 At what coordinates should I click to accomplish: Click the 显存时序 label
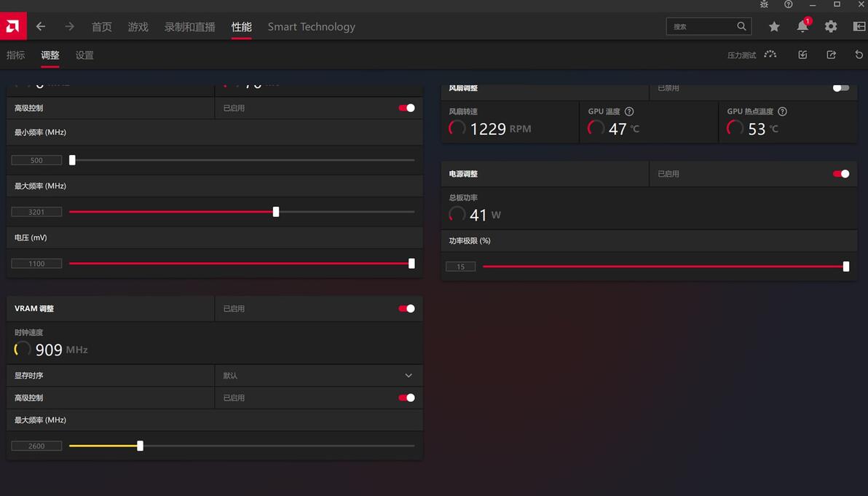[28, 375]
